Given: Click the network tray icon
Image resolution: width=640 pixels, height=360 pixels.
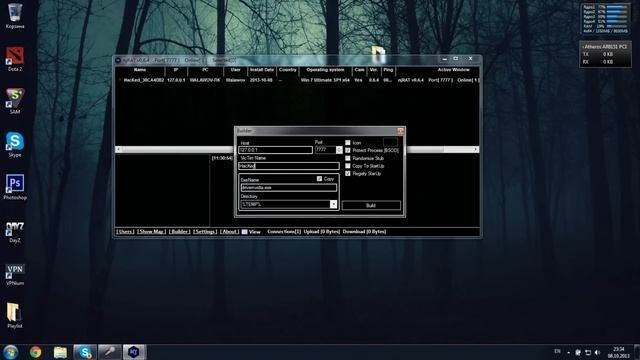Looking at the screenshot, I should point(588,352).
